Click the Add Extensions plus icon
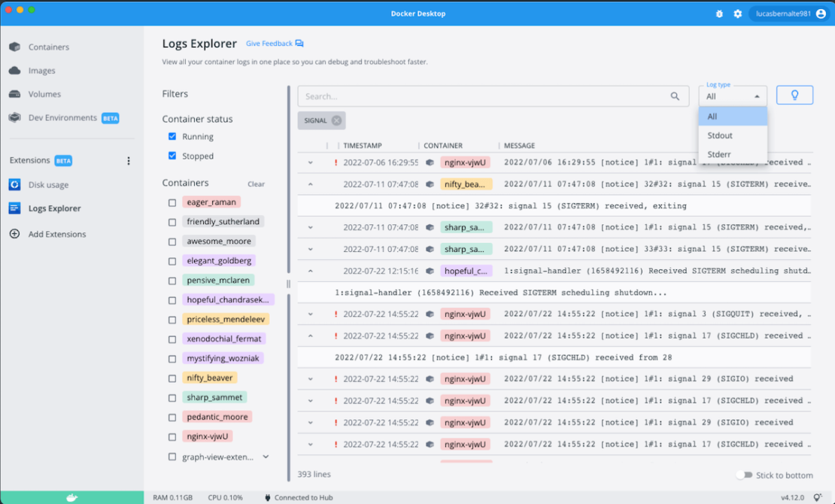This screenshot has width=835, height=504. [14, 234]
